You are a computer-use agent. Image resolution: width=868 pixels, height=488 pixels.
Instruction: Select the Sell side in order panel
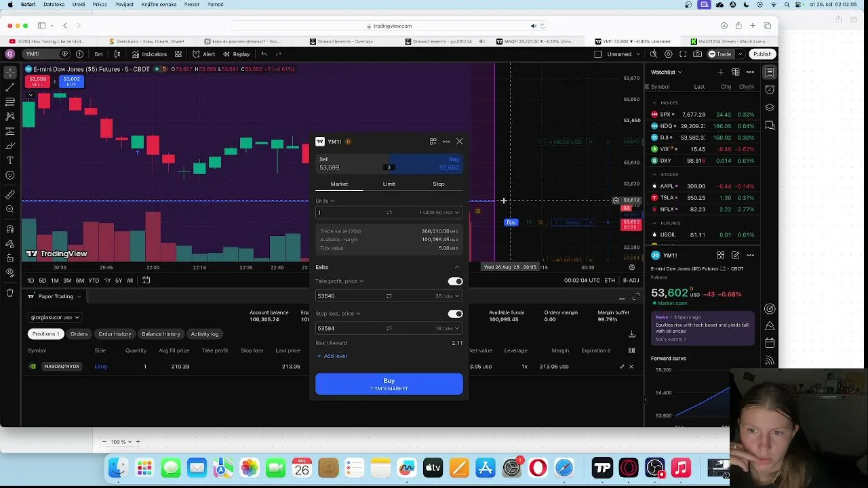pos(352,163)
